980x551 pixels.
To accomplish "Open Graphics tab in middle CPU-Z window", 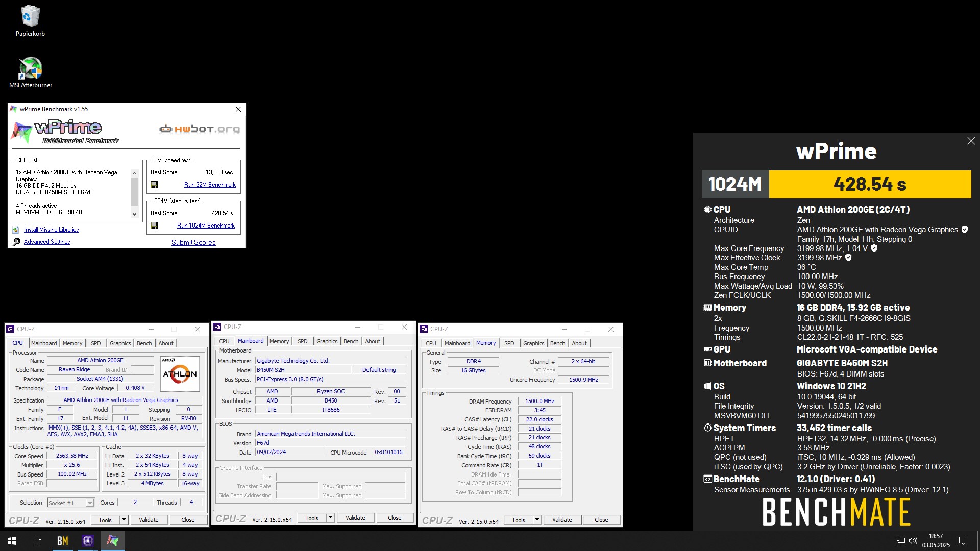I will pos(327,341).
